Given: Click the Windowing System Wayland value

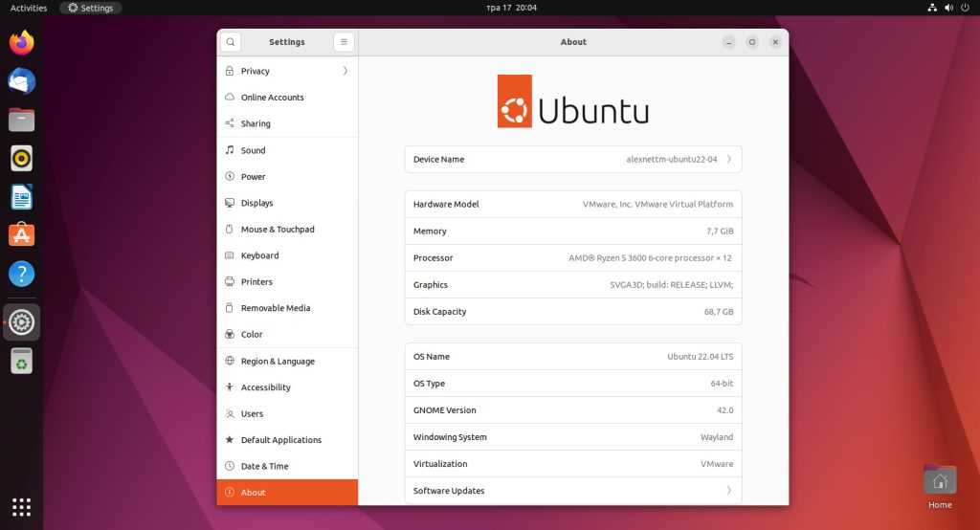Looking at the screenshot, I should 717,437.
